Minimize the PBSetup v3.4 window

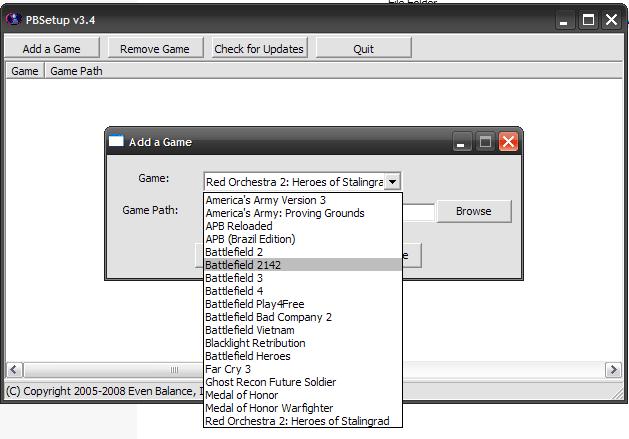pyautogui.click(x=564, y=20)
